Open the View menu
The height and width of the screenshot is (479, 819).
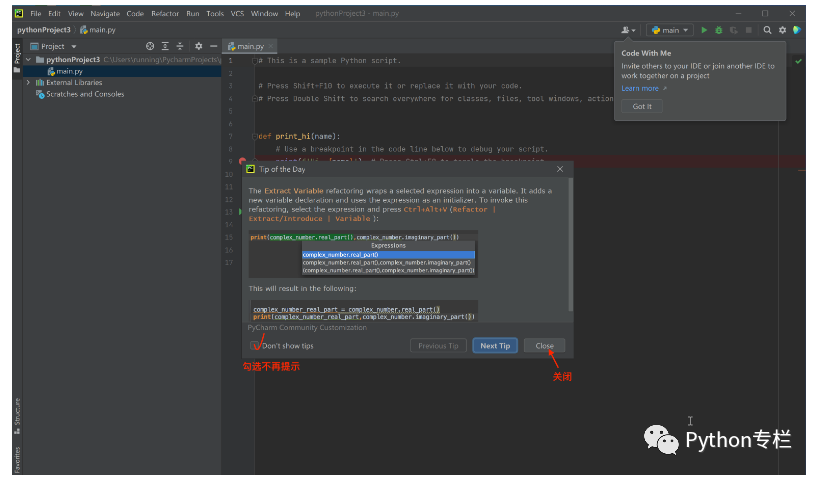(x=75, y=14)
